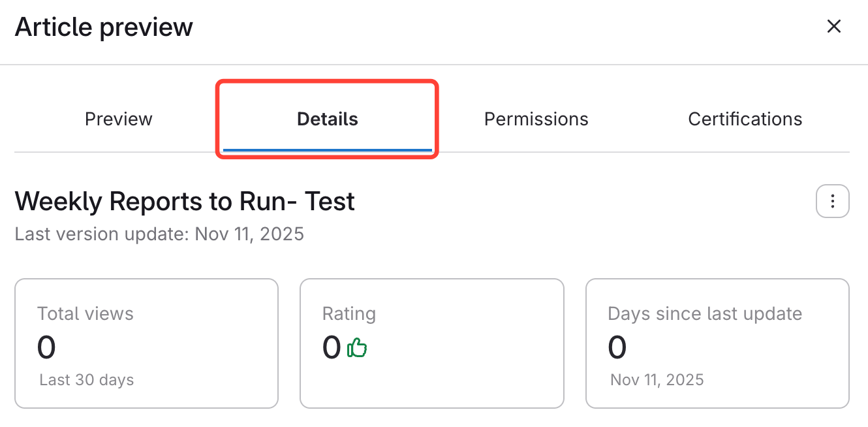Screen dimensions: 868x427
Task: Select the Details tab
Action: [x=327, y=119]
